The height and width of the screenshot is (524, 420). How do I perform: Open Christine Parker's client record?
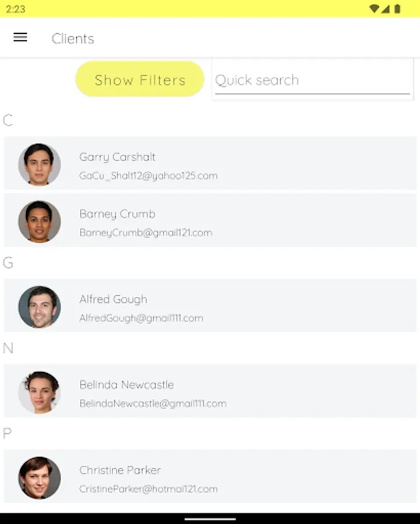[x=120, y=470]
